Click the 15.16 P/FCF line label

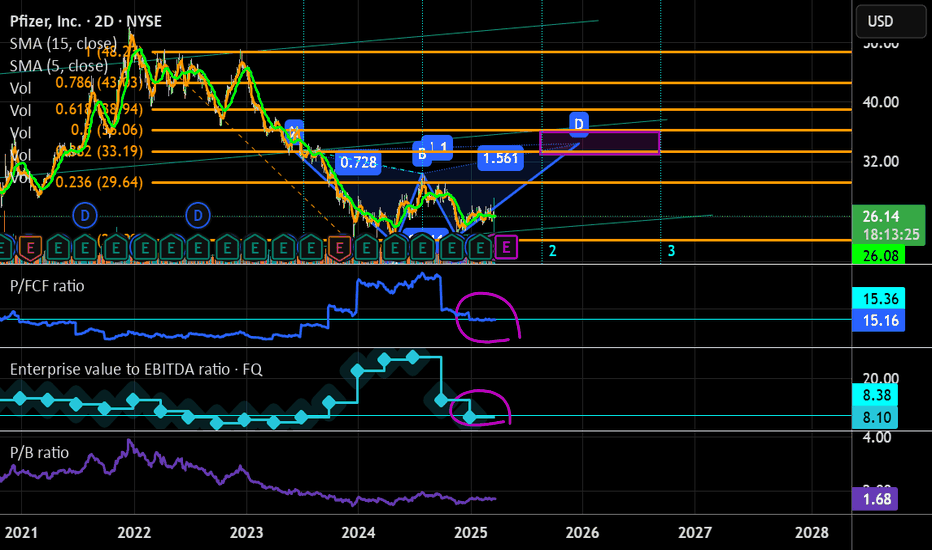click(879, 320)
